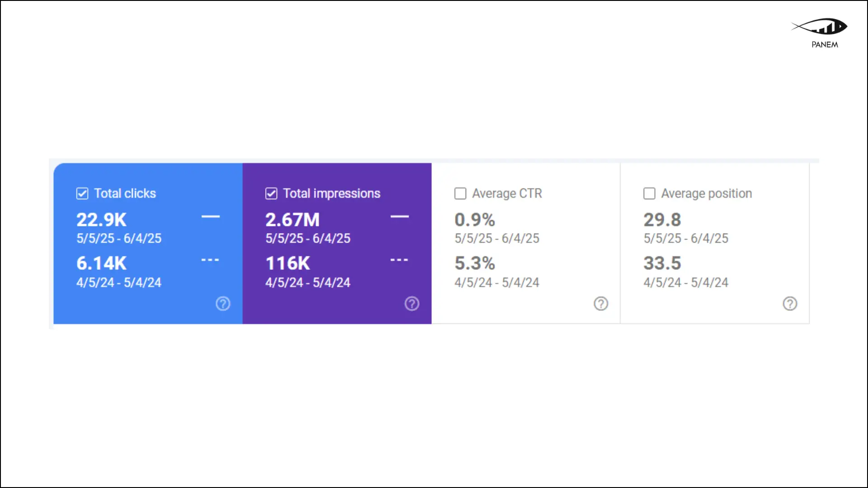
Task: Click the 2.67M impressions value
Action: tap(292, 220)
